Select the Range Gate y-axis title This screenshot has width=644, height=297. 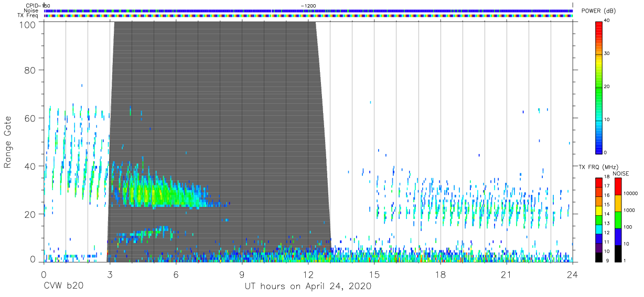(8, 142)
